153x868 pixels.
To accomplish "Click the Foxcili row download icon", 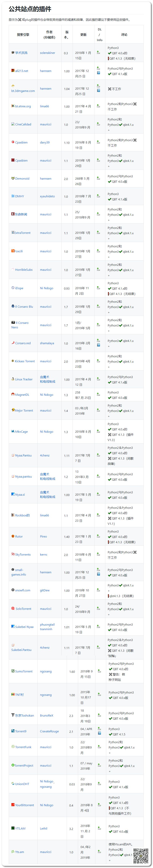I will (98, 251).
